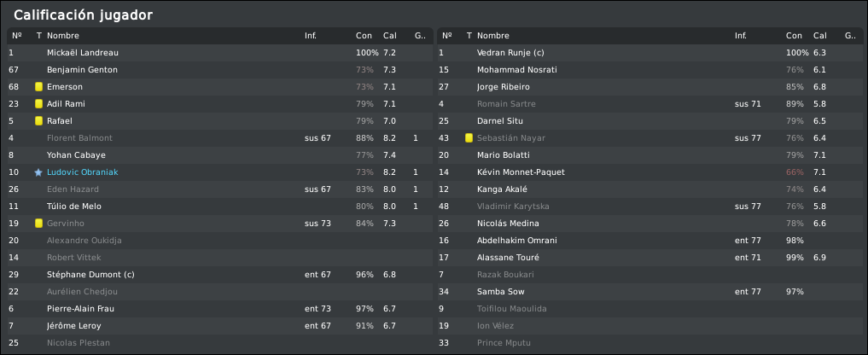Click Rafael's yellow card icon
This screenshot has height=355, width=868.
[38, 121]
